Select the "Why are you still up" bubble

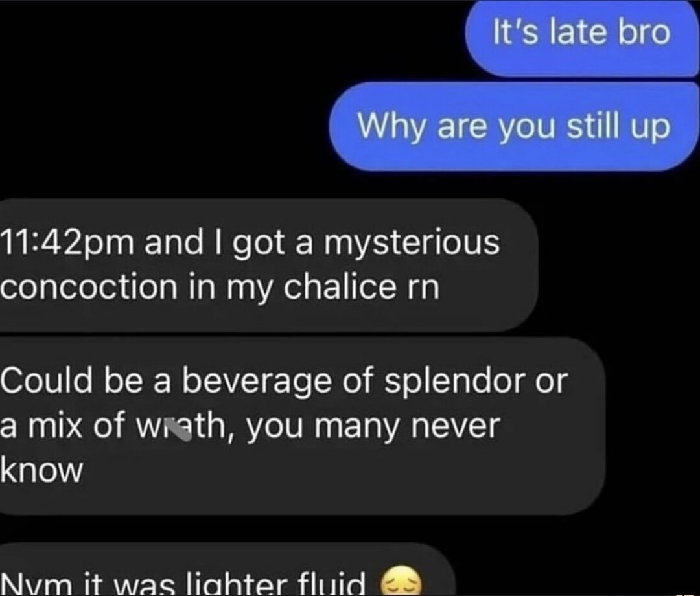tap(514, 126)
